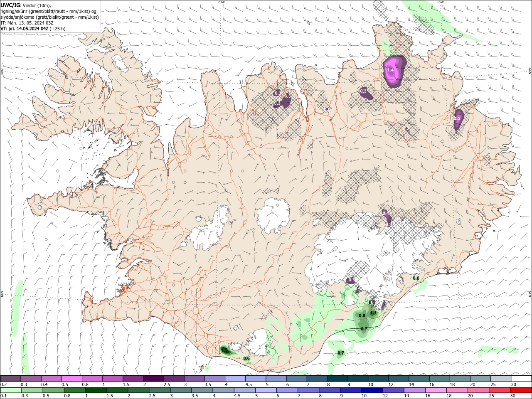Click the "20W" longitude label

coord(221,2)
